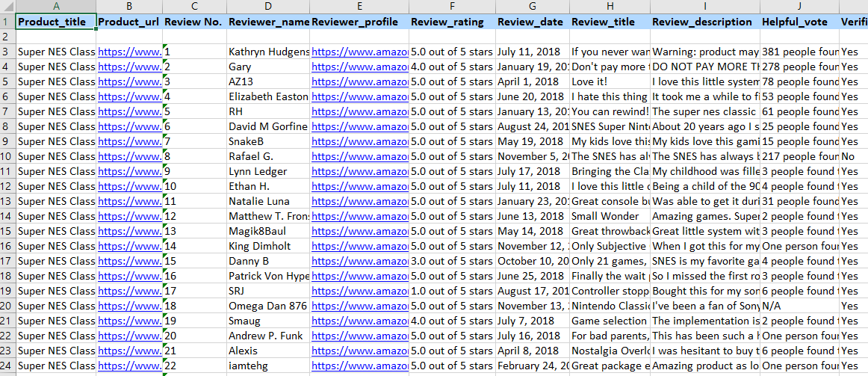Select the Small Wonder review title cell
This screenshot has height=376, width=868.
[610, 216]
